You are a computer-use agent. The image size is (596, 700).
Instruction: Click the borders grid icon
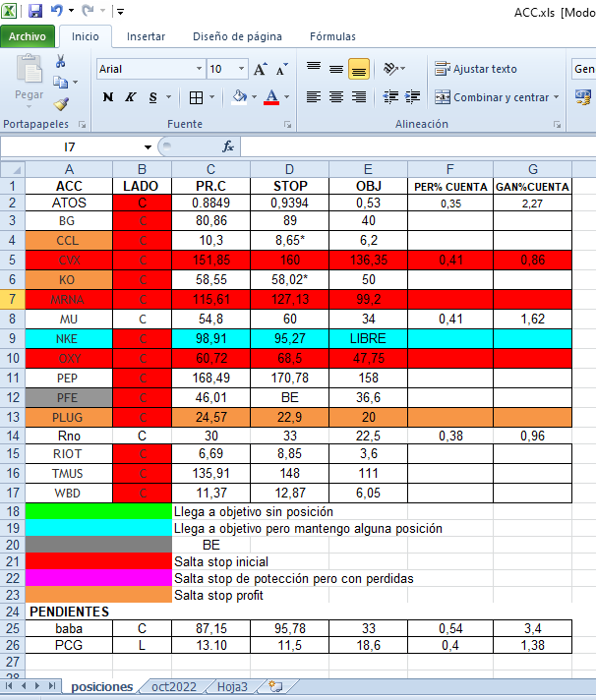point(196,97)
